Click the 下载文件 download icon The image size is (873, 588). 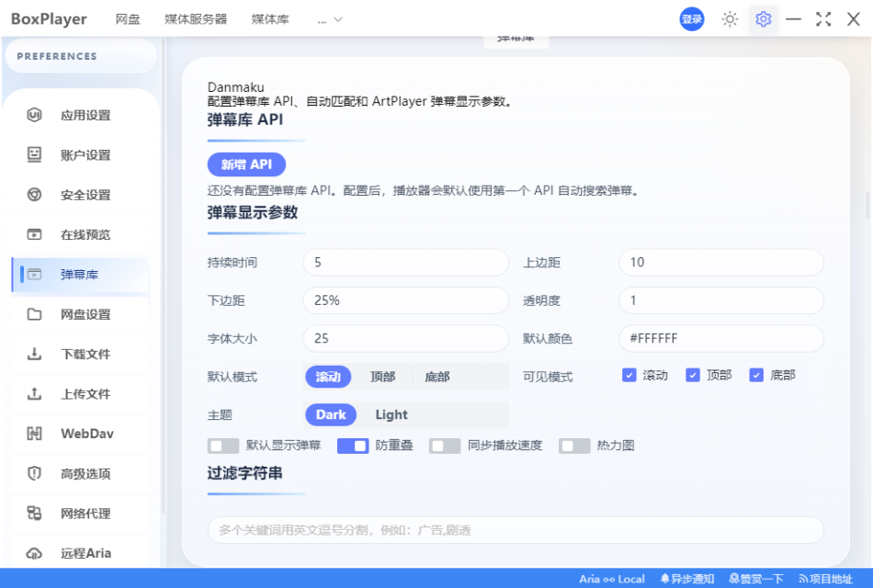[x=35, y=354]
